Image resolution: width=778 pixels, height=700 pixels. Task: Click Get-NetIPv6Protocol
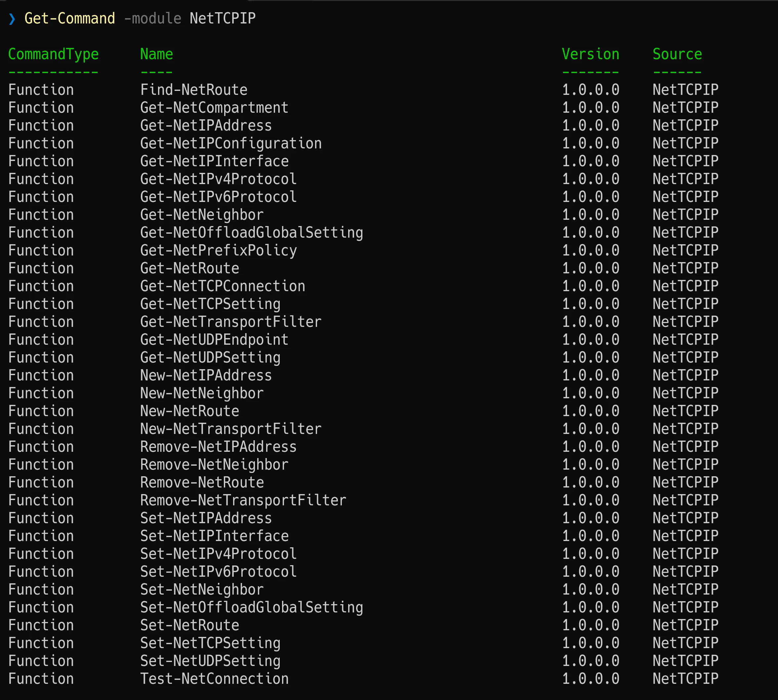point(219,197)
